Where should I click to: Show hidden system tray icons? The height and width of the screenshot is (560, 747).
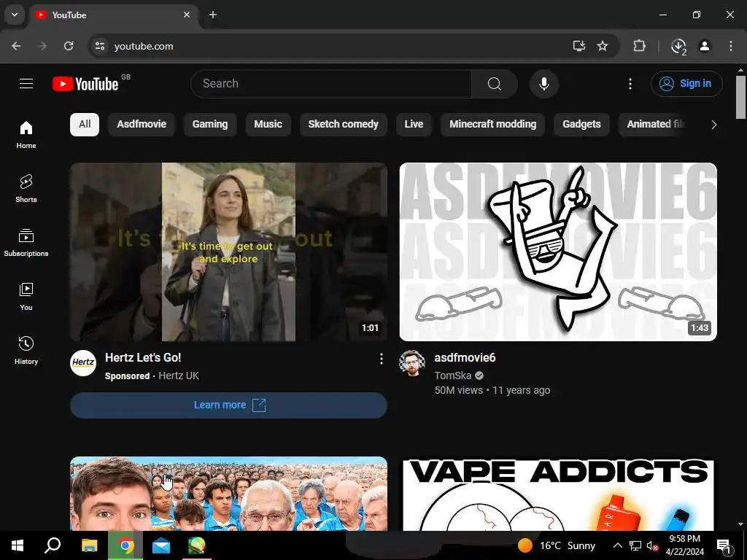tap(617, 545)
